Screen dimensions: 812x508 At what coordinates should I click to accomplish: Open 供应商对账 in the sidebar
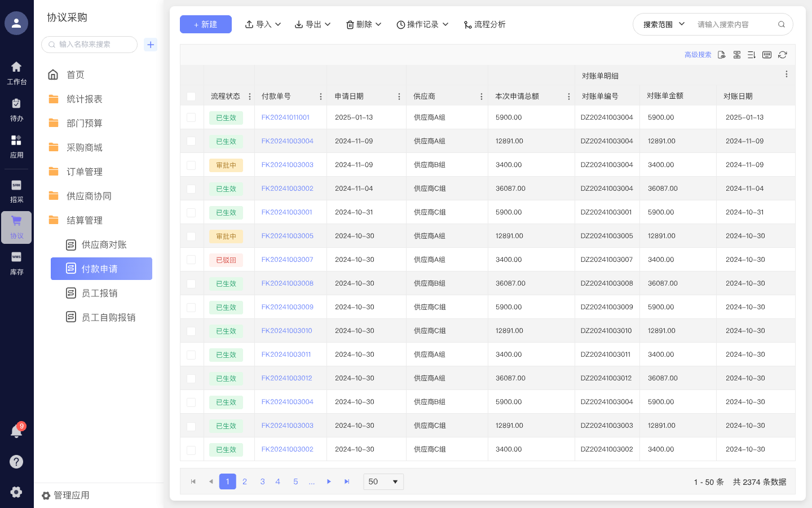[104, 244]
